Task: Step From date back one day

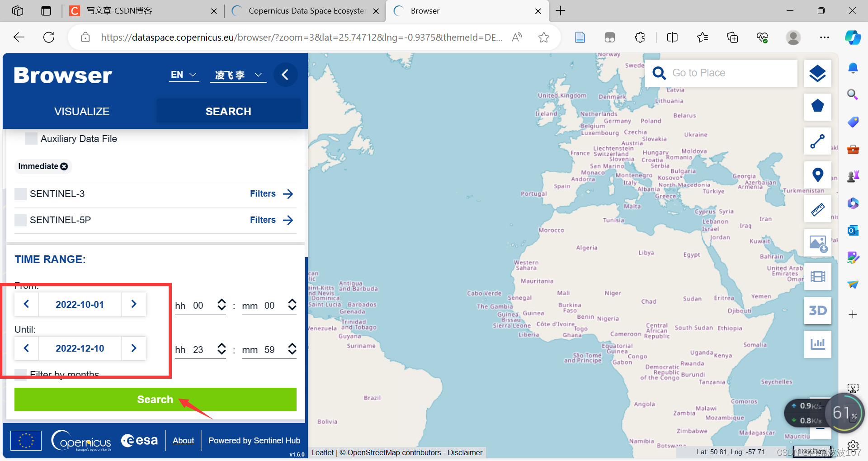Action: pyautogui.click(x=26, y=304)
